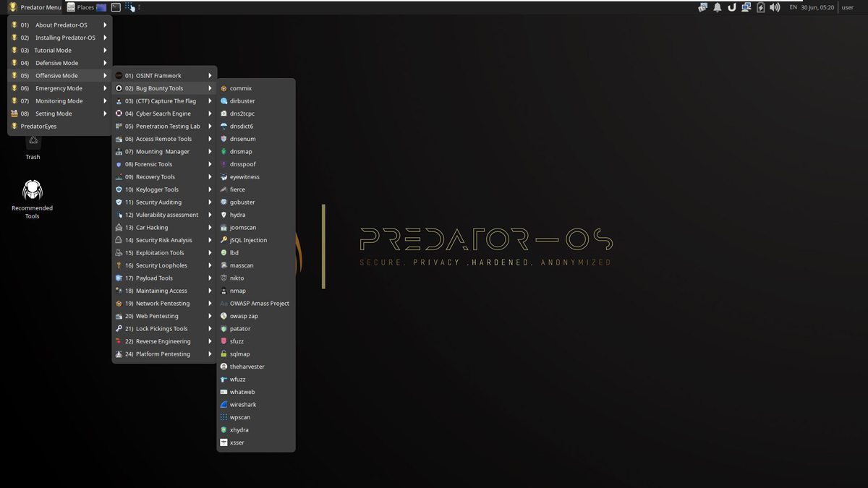Open Emergency Mode submenu
The width and height of the screenshot is (868, 488).
[60, 88]
